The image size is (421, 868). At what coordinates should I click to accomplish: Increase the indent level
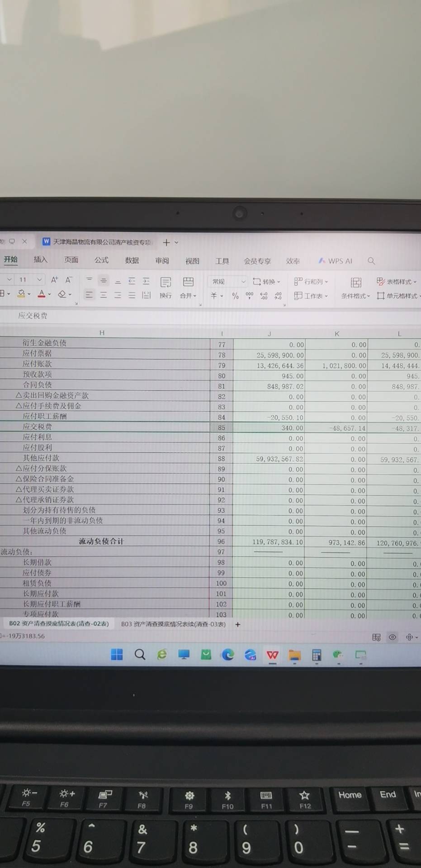click(146, 281)
